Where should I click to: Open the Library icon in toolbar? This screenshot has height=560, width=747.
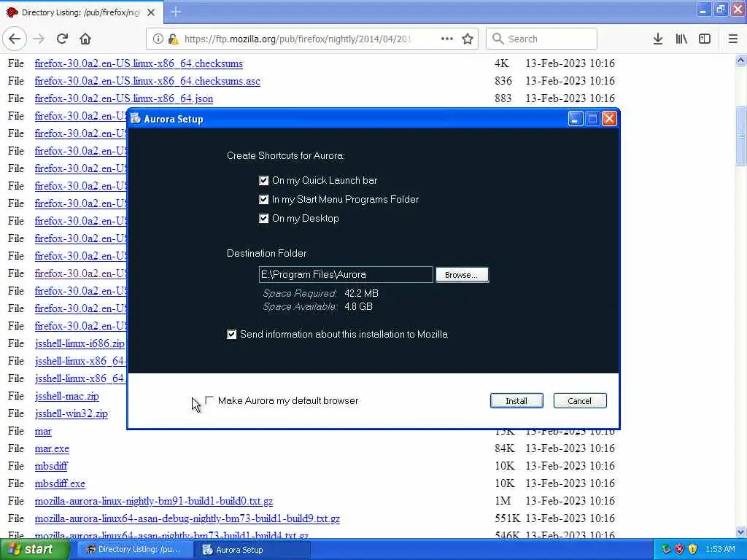681,39
